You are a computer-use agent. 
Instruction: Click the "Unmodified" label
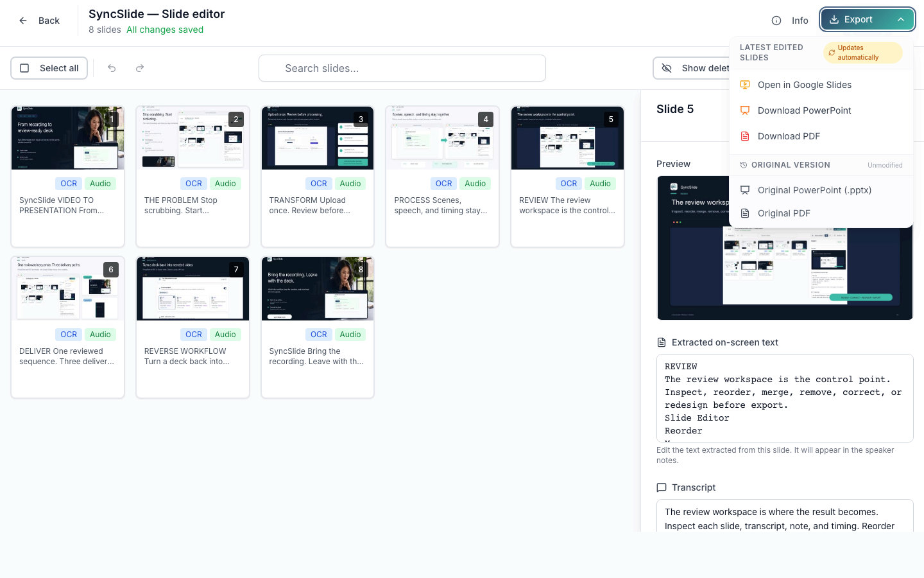(x=885, y=165)
